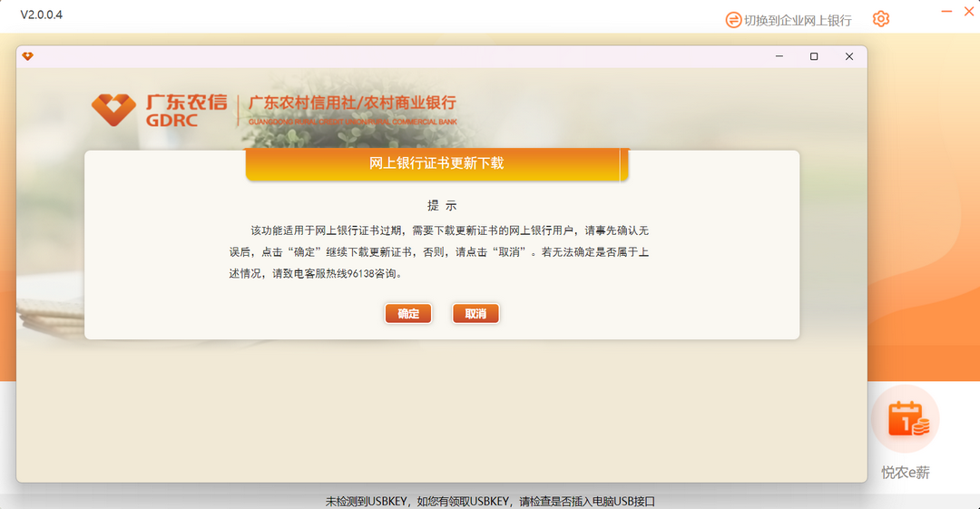The width and height of the screenshot is (980, 509).
Task: Cancel certificate download with 取消 button
Action: pyautogui.click(x=475, y=313)
